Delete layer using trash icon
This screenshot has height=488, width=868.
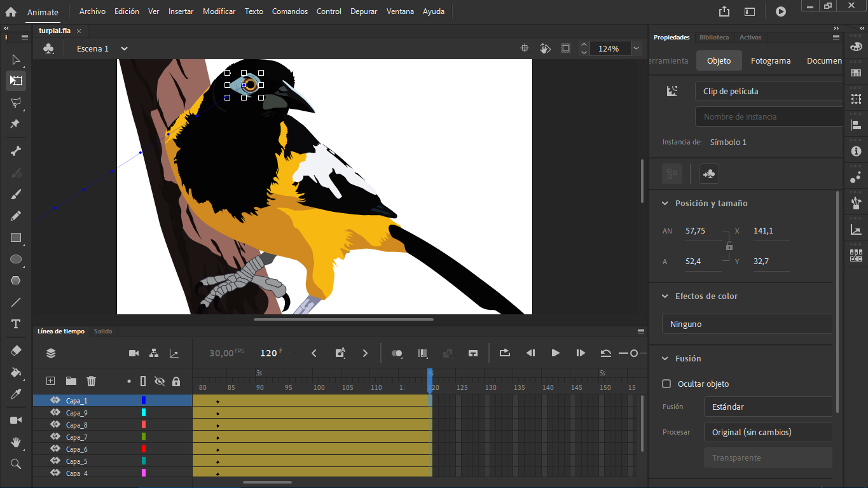pos(92,381)
